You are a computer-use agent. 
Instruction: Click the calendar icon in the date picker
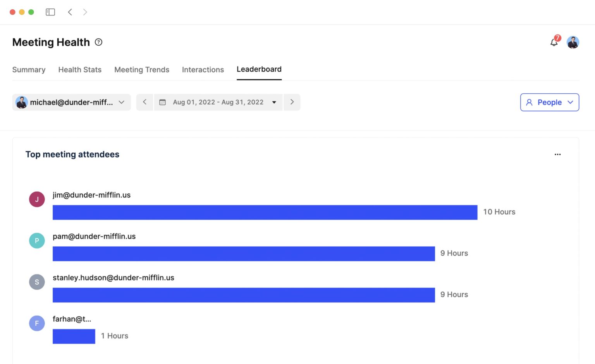pos(163,102)
